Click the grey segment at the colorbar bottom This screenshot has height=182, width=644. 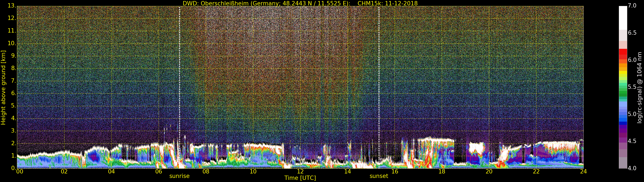pyautogui.click(x=623, y=163)
